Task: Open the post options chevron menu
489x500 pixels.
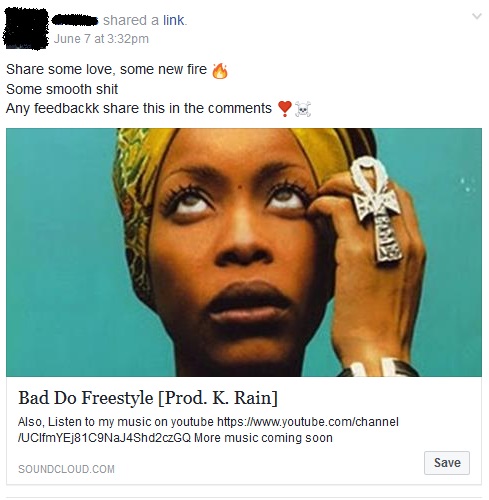Action: [x=477, y=16]
